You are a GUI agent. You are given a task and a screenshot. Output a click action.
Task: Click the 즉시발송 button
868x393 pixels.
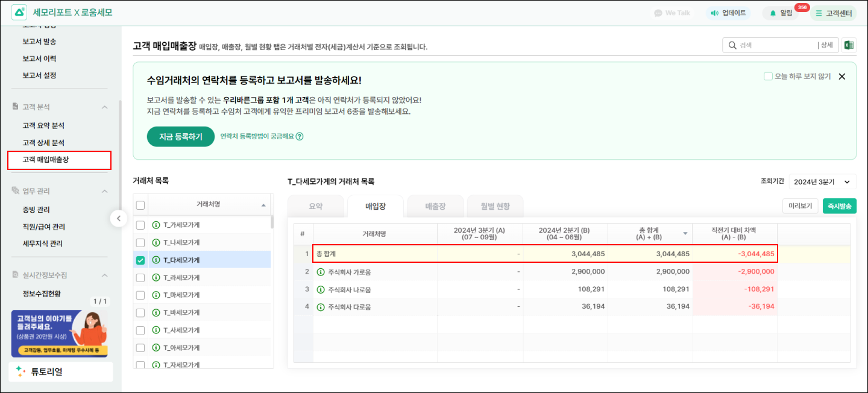tap(839, 206)
